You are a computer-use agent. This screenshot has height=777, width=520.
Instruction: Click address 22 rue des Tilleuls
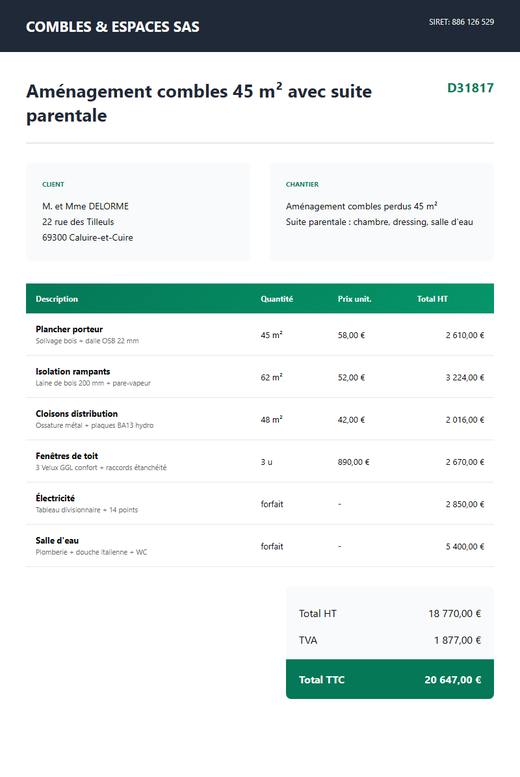[78, 222]
